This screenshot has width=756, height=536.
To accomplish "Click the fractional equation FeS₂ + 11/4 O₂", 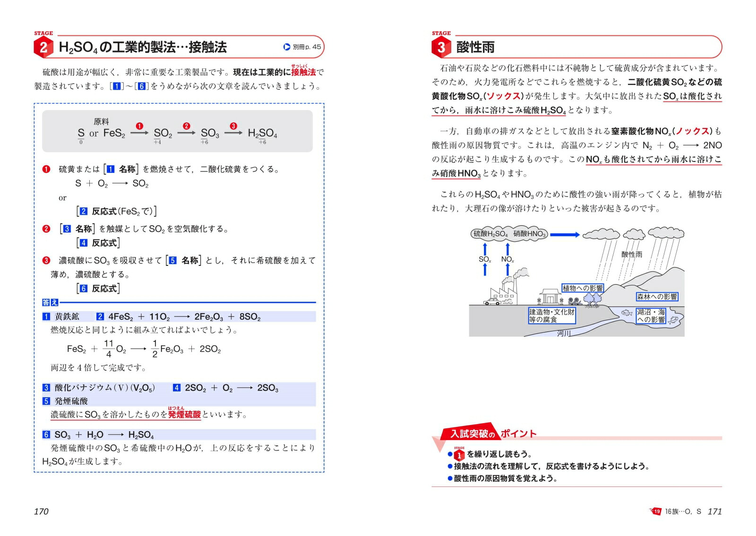I will pos(144,349).
